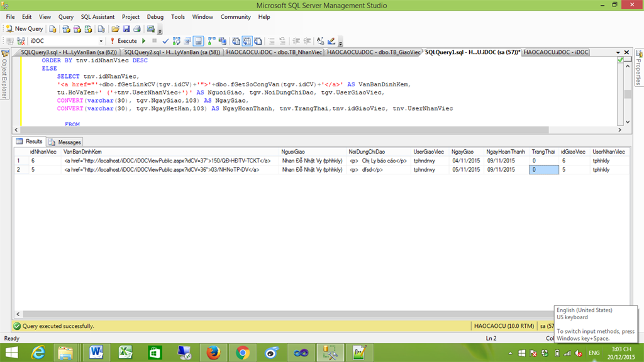Click the Query Options icon

(x=187, y=41)
